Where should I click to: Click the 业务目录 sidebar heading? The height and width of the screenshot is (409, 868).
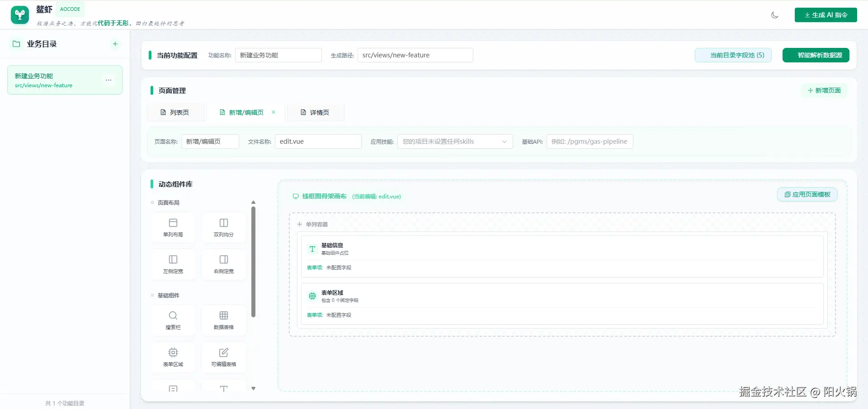tap(42, 44)
